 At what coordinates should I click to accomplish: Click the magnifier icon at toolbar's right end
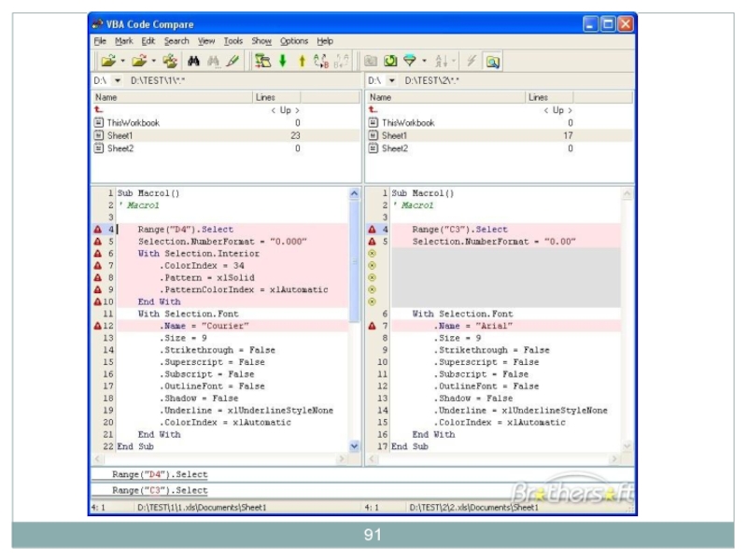(492, 61)
